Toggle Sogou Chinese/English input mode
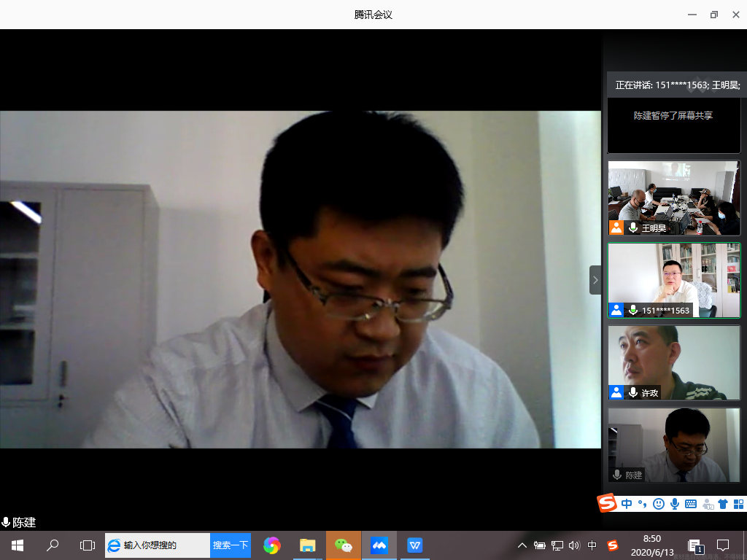Screen dimensions: 747x560 pos(627,504)
